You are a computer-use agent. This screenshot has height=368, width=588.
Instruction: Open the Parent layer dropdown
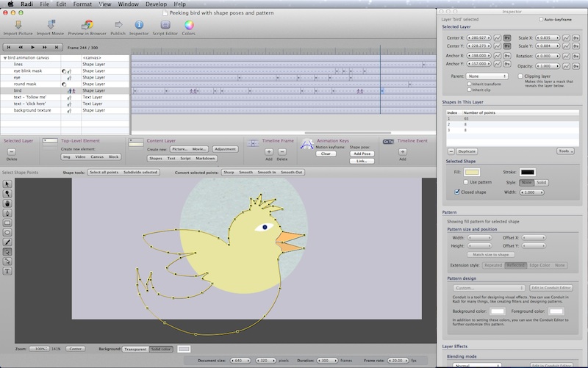tap(487, 76)
